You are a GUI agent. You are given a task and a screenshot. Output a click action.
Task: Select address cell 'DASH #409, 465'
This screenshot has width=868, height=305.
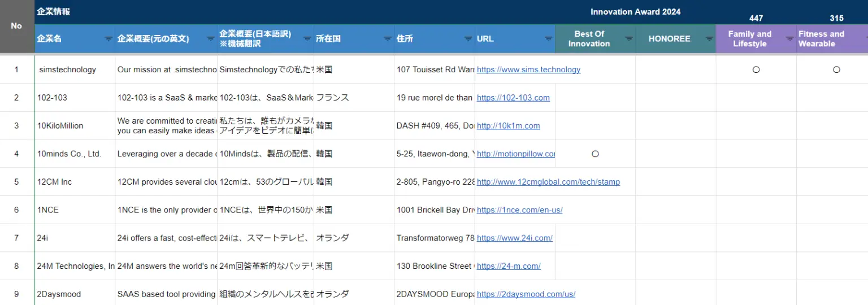coord(435,125)
